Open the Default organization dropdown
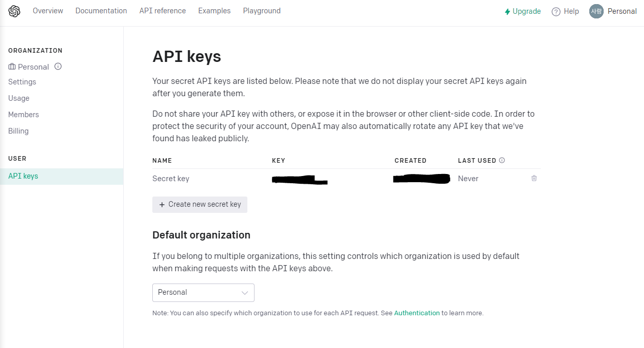Screen dimensions: 644x348 203,292
